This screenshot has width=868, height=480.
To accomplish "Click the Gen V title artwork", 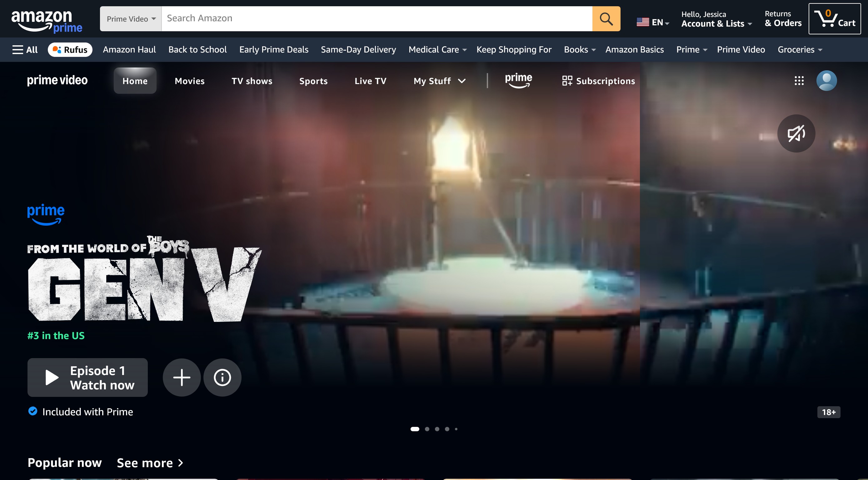I will click(144, 278).
